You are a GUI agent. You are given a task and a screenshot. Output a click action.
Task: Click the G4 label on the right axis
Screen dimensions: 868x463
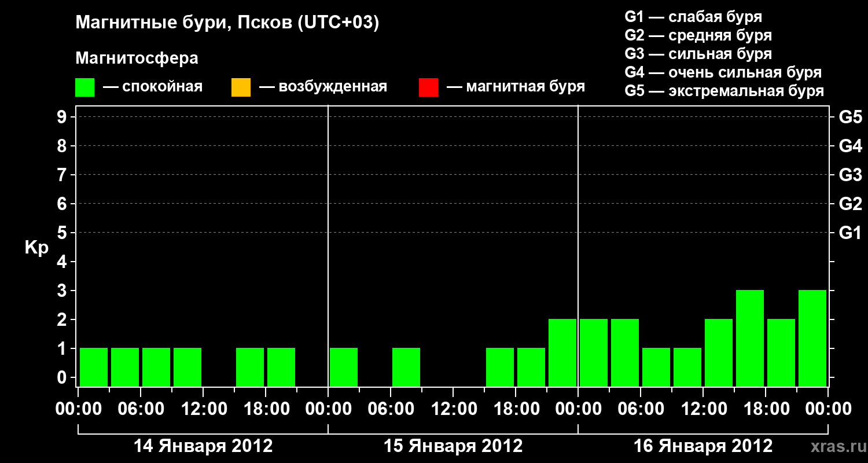850,146
